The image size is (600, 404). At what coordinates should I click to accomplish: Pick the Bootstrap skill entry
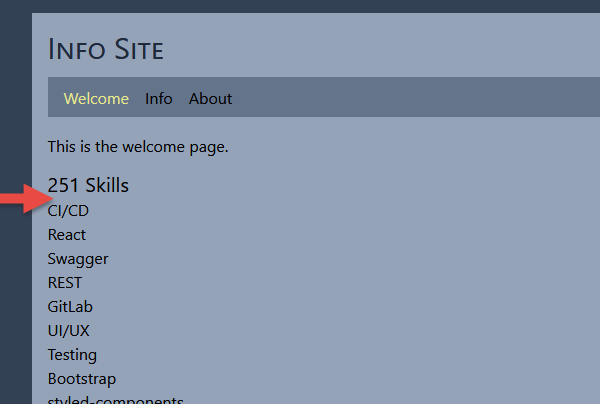(x=82, y=378)
